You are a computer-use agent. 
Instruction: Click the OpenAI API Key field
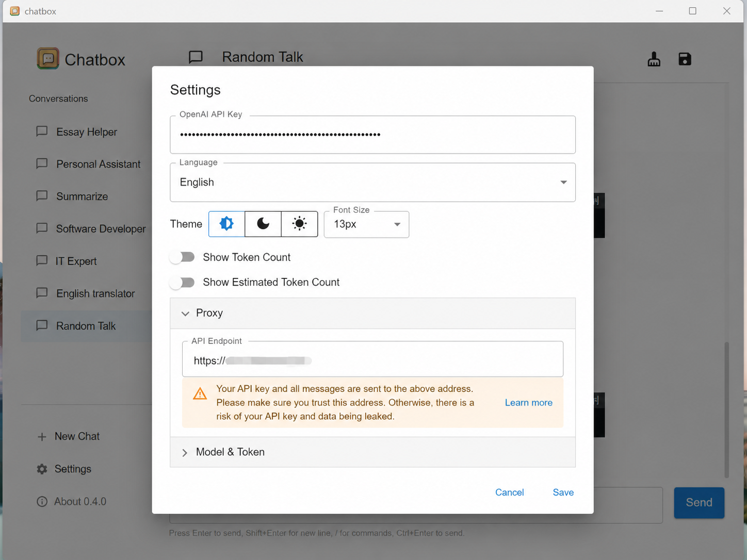(372, 135)
